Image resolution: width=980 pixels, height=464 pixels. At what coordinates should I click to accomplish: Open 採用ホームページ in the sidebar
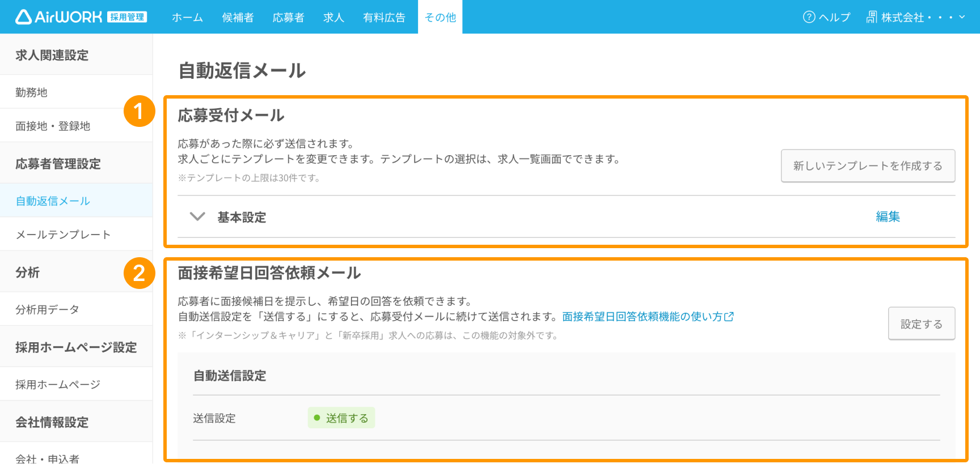click(x=76, y=384)
